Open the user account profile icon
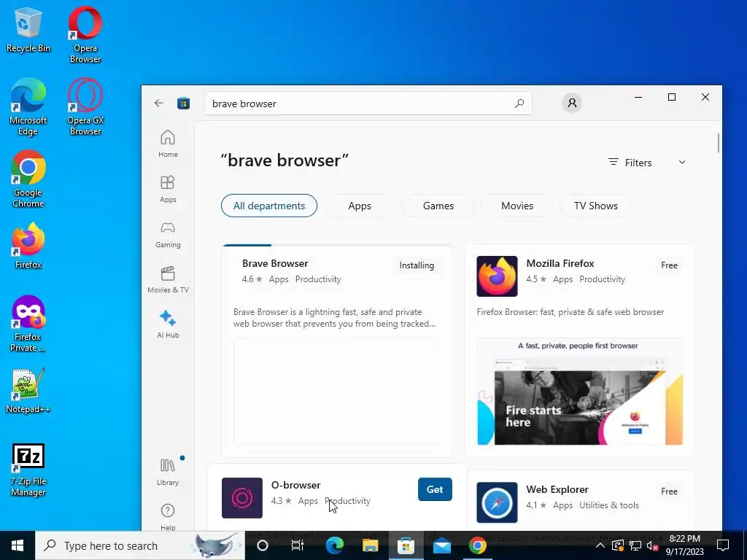The height and width of the screenshot is (560, 747). tap(572, 103)
